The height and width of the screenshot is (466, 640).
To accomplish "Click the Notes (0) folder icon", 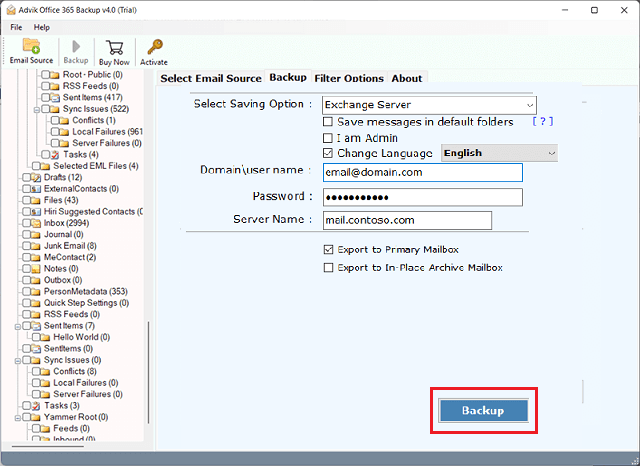I will pos(37,269).
